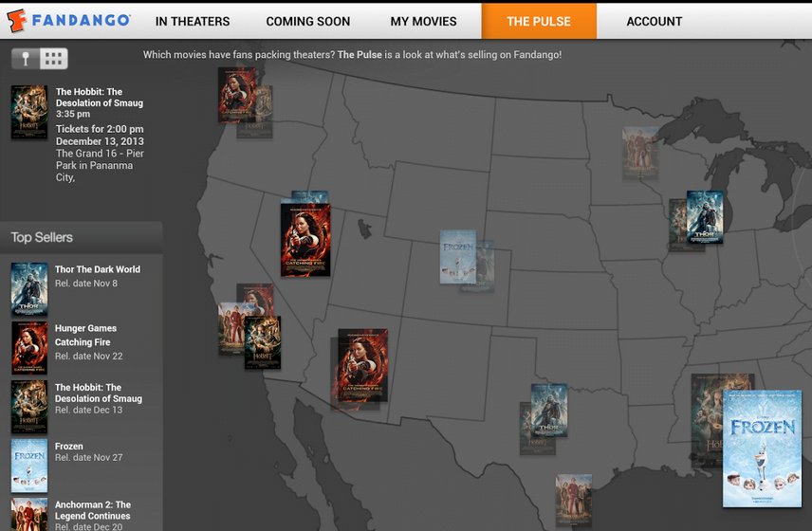This screenshot has width=812, height=531.
Task: Switch to the My Movies tab
Action: (x=424, y=21)
